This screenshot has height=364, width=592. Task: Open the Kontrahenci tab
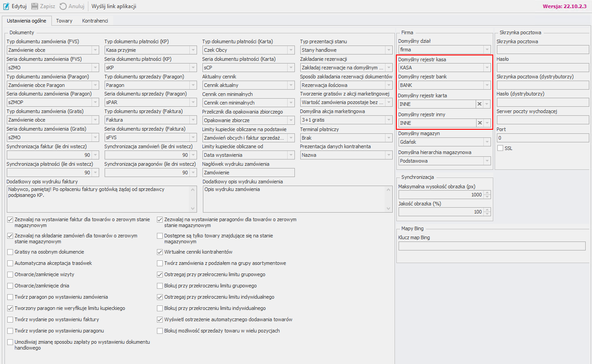click(x=95, y=21)
